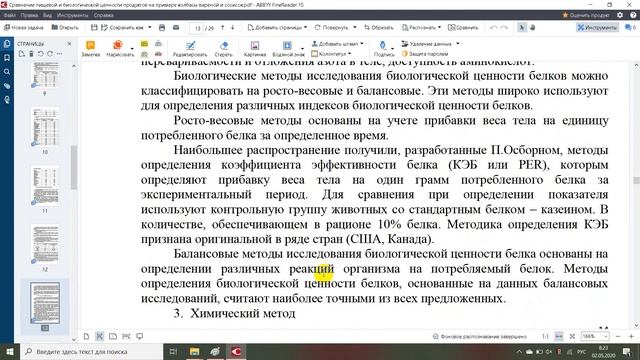The height and width of the screenshot is (360, 640).
Task: Delete page trash icon in Pages panel
Action: (x=31, y=54)
